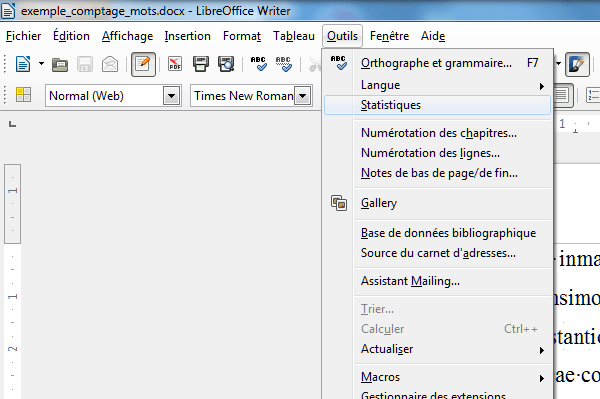Expand the Langue submenu
Screen dimensions: 600x399
(x=437, y=85)
